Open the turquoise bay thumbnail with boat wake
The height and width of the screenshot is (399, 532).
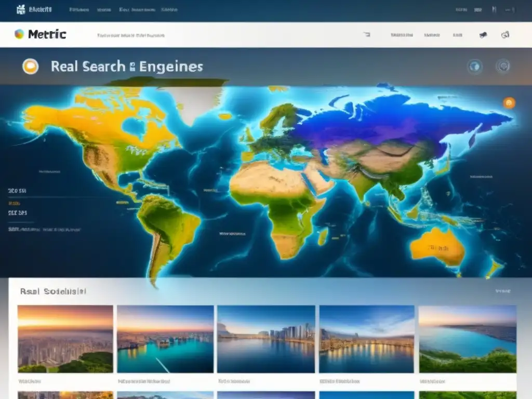tap(165, 339)
